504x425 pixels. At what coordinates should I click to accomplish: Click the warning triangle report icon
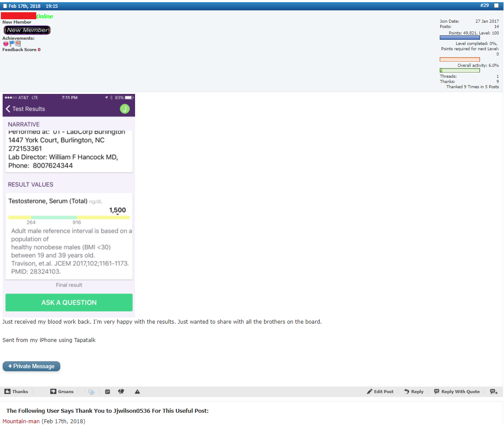coord(137,392)
